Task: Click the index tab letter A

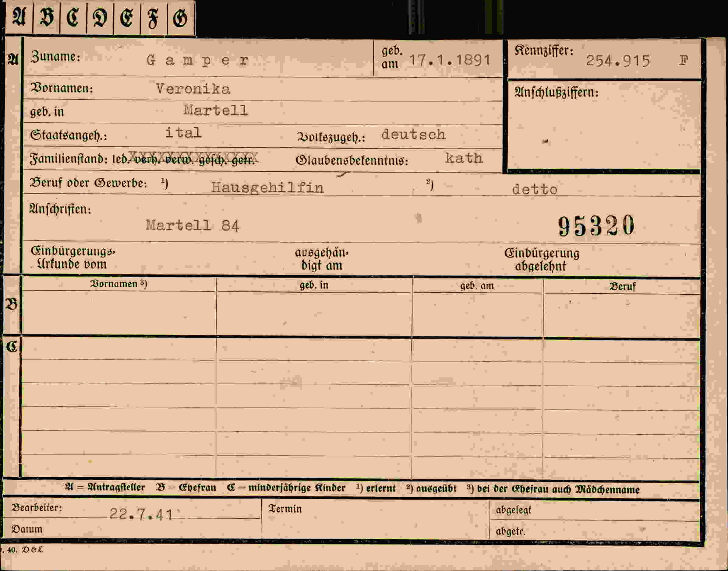Action: (x=19, y=17)
